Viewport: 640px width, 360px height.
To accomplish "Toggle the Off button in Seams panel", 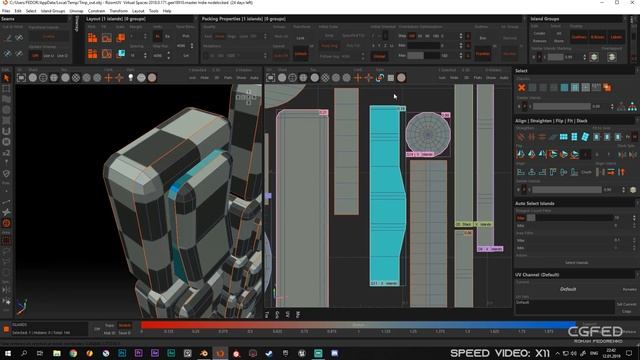I will tap(35, 56).
